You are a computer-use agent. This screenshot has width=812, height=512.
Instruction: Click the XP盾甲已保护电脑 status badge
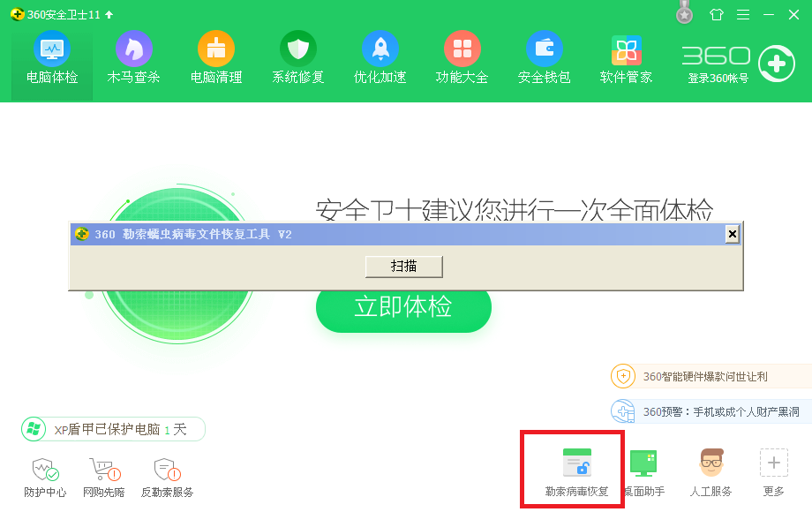tap(113, 429)
